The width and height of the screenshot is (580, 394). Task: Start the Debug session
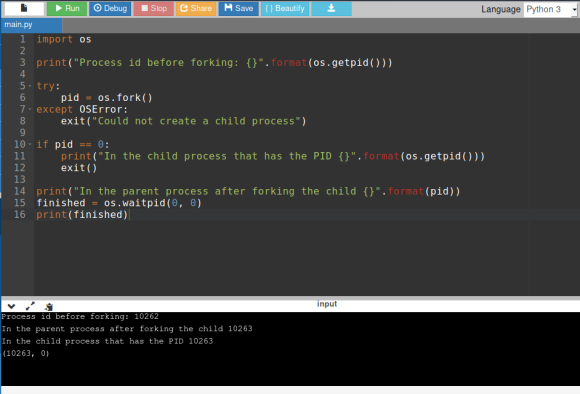(x=110, y=8)
